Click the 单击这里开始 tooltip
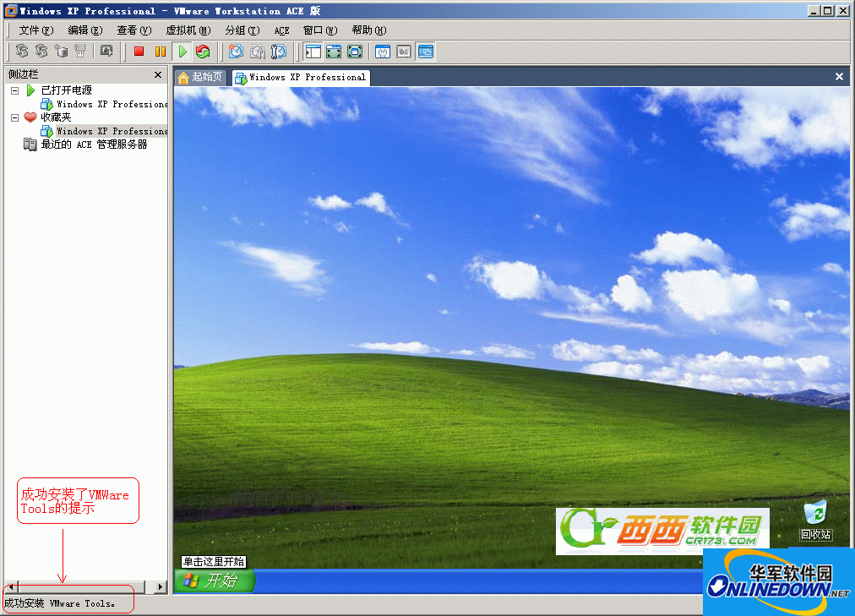855x616 pixels. [x=214, y=562]
